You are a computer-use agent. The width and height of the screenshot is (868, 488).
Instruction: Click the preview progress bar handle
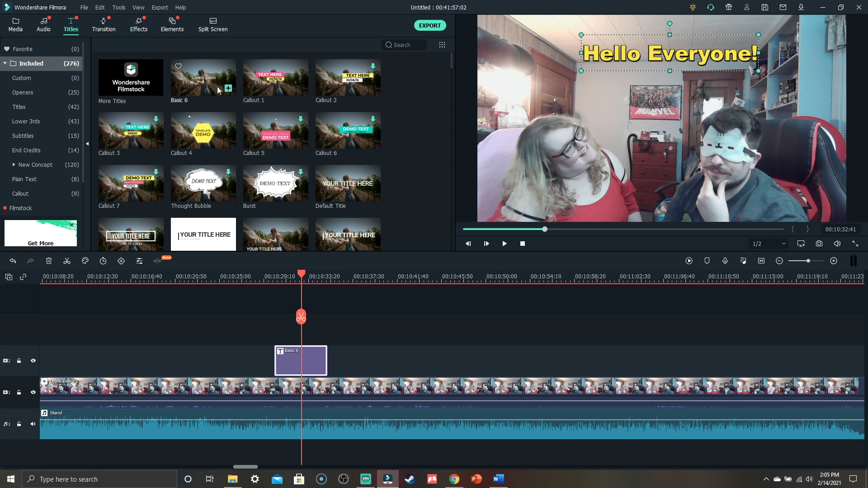[x=545, y=229]
